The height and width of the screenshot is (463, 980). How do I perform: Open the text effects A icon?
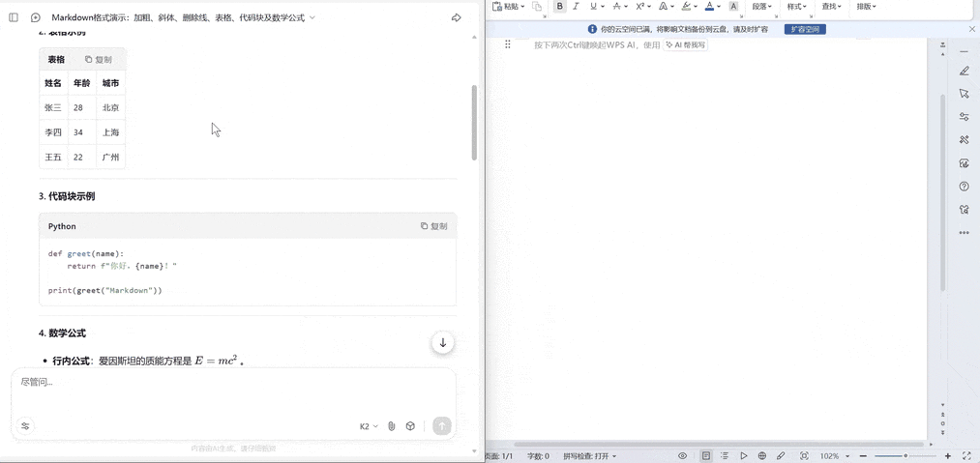pos(663,6)
